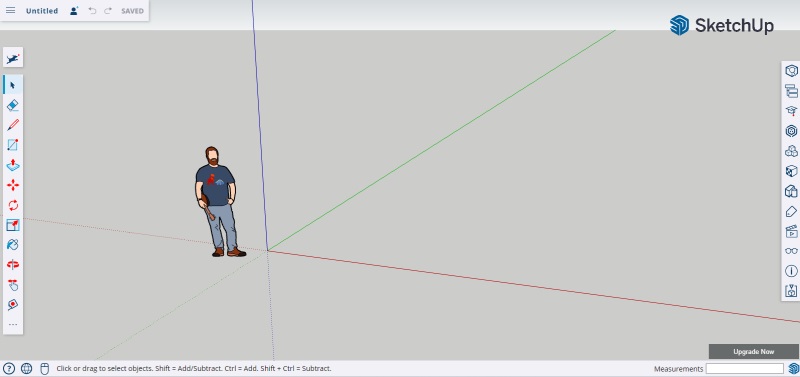Open the Solid Inspector panel
Screen dimensions: 800x377
pos(791,291)
